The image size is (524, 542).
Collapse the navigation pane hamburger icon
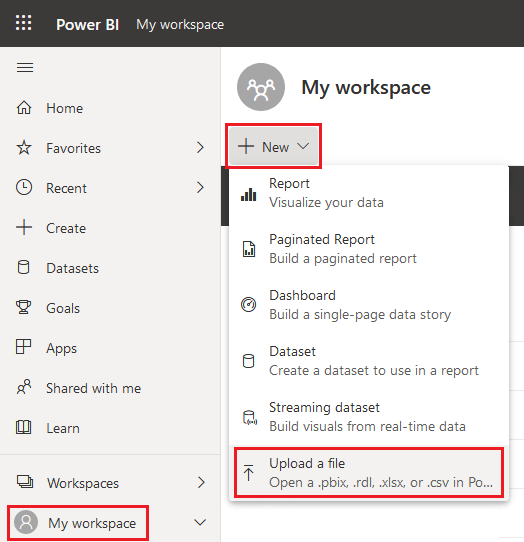pyautogui.click(x=25, y=67)
